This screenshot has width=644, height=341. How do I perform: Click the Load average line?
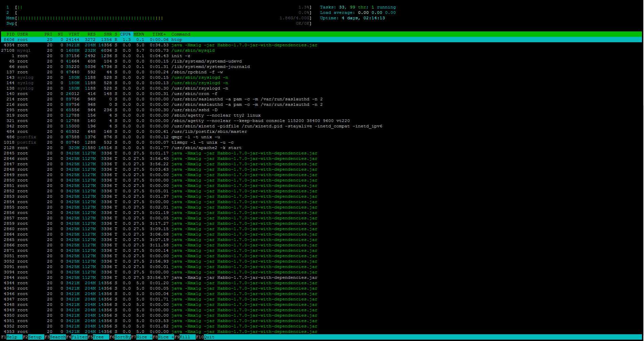[358, 13]
